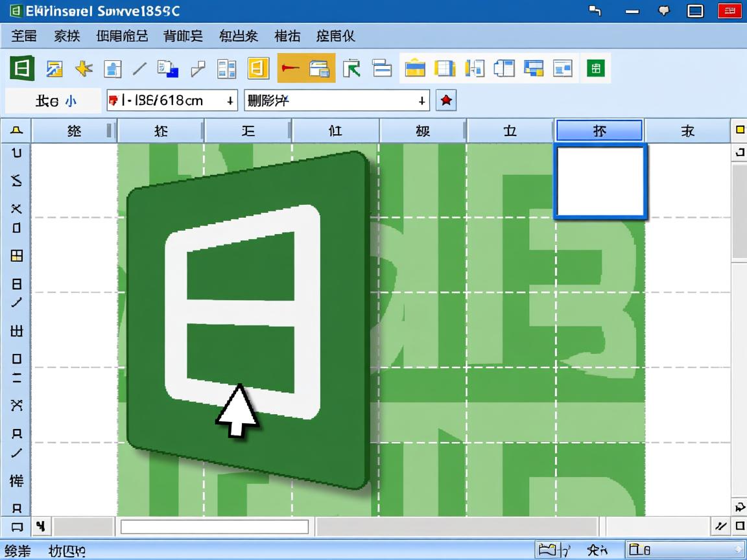Click the red star icon next to the name box
Screen dimensions: 747x560
click(x=445, y=100)
